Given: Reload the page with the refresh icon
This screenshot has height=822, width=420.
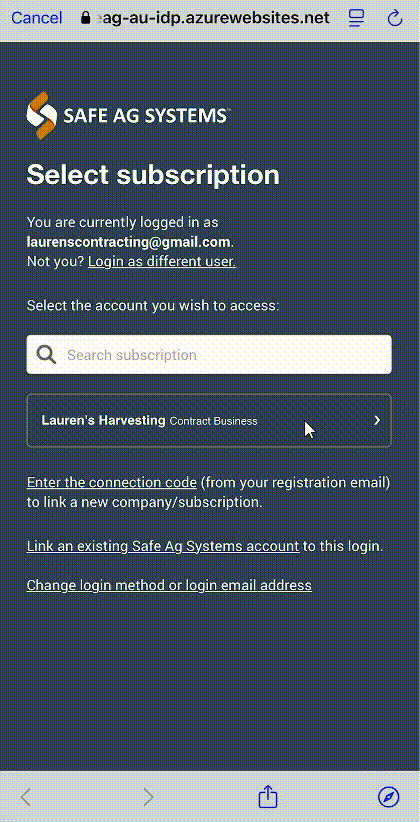Looking at the screenshot, I should (394, 19).
